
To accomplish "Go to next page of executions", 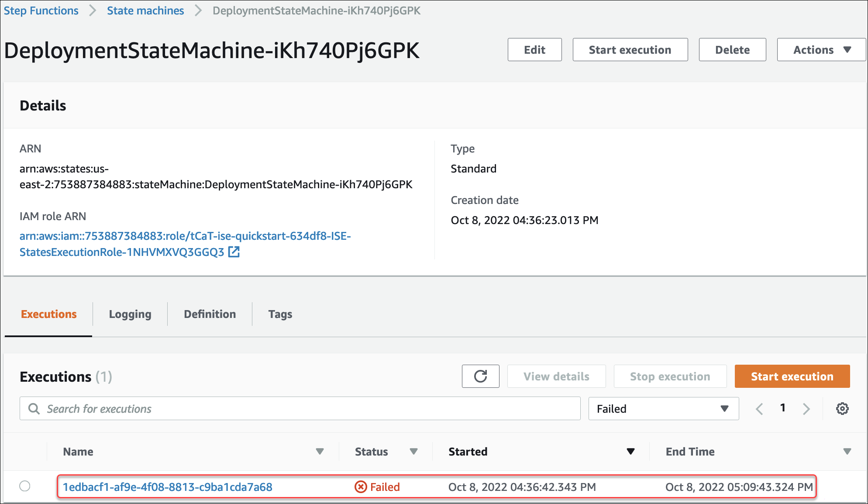I will tap(806, 409).
